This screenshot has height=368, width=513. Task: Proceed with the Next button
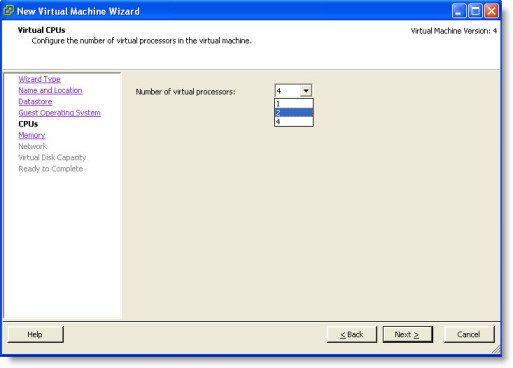pyautogui.click(x=407, y=334)
